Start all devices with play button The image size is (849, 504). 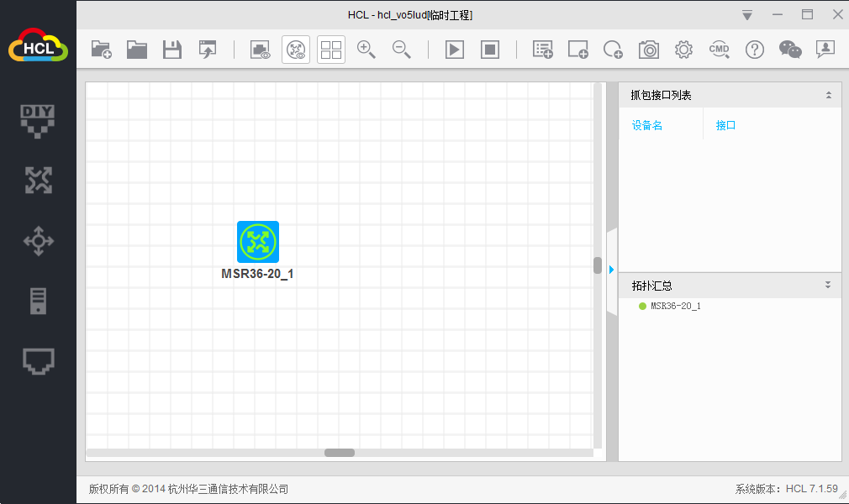pos(454,50)
